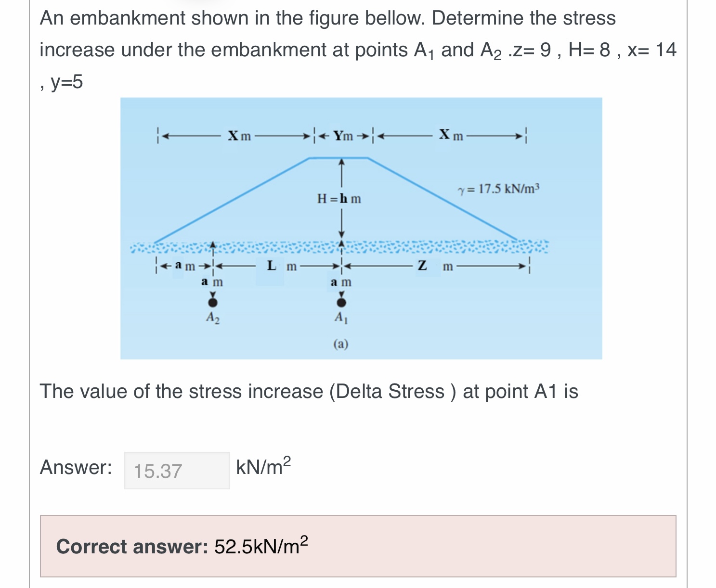Click the a m label near point A2
Screen dimensions: 716x588
pyautogui.click(x=212, y=283)
